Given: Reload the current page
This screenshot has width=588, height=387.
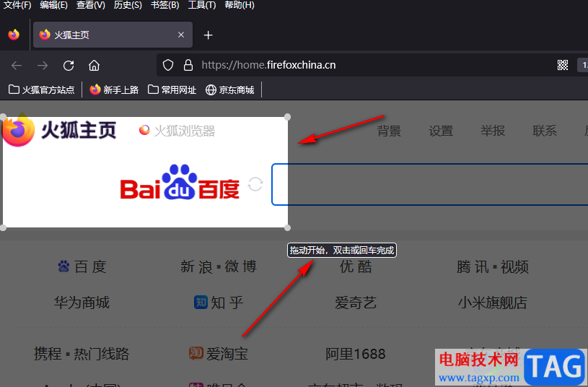Looking at the screenshot, I should point(69,65).
